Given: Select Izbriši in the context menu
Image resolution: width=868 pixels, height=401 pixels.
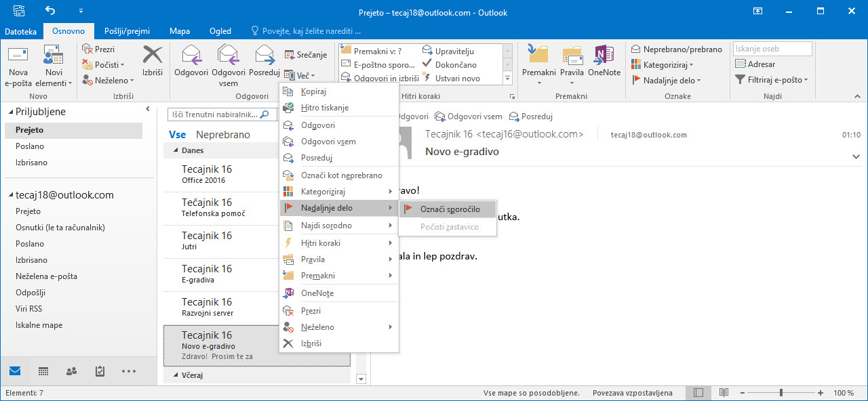Looking at the screenshot, I should click(x=339, y=343).
